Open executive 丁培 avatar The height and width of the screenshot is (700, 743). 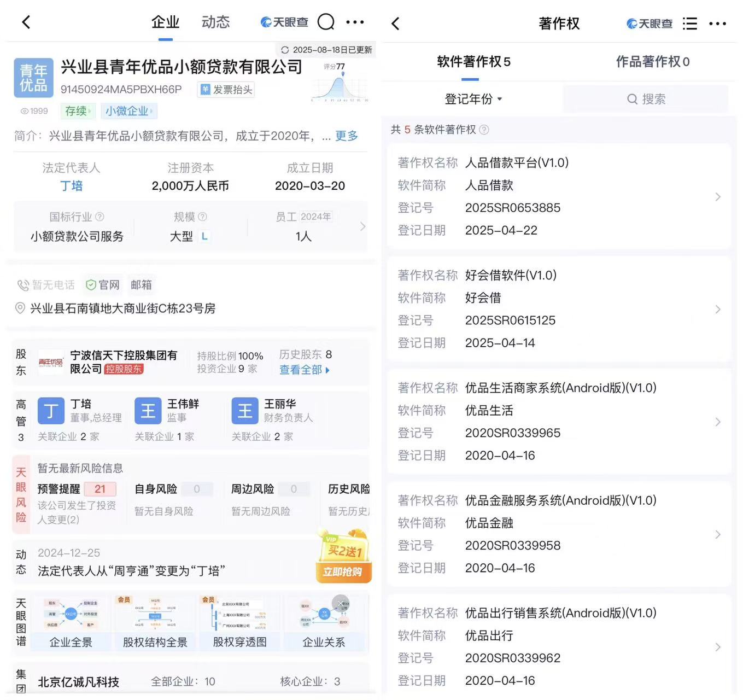[x=51, y=411]
